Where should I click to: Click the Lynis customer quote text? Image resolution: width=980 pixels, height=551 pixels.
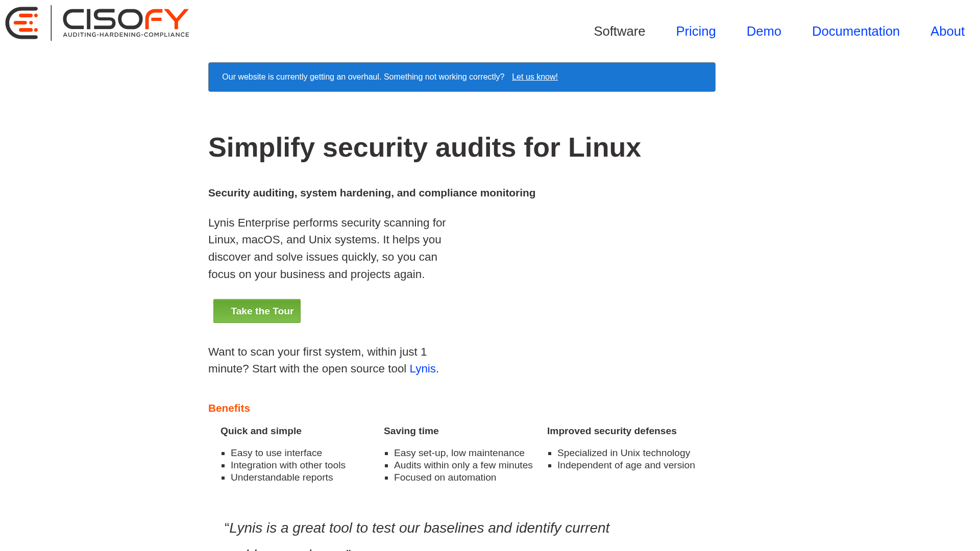(x=417, y=528)
